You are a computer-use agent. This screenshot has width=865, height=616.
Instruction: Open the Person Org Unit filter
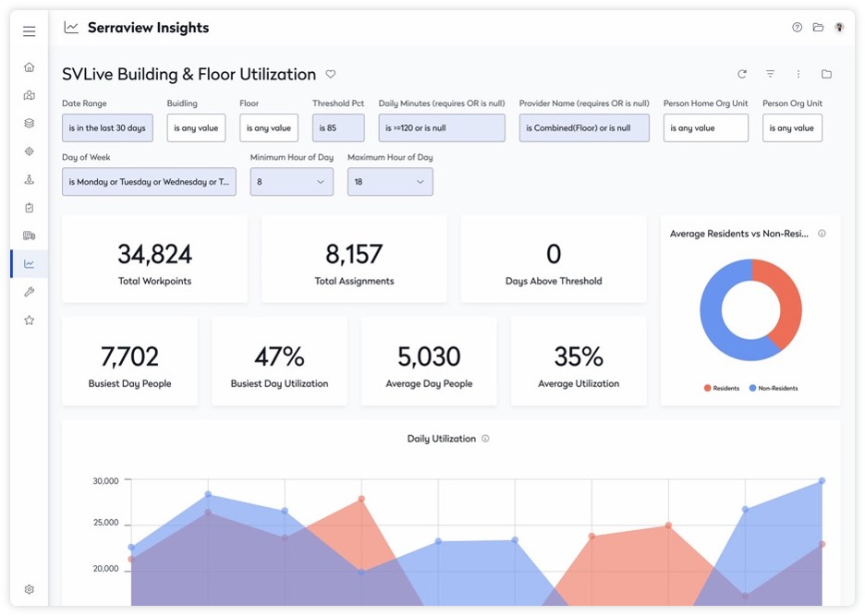792,128
